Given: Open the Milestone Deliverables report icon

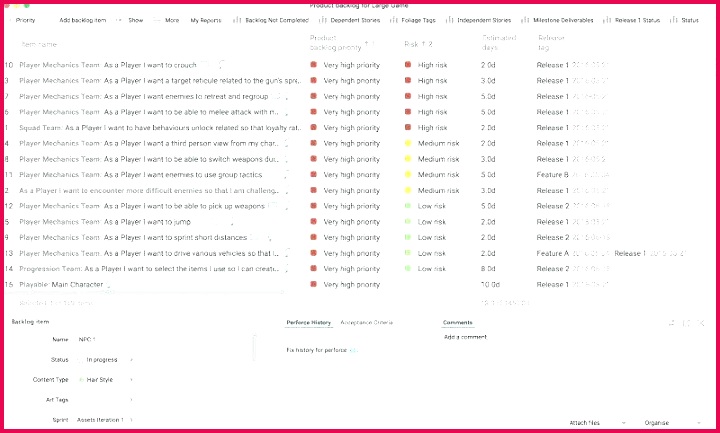Looking at the screenshot, I should pos(526,20).
